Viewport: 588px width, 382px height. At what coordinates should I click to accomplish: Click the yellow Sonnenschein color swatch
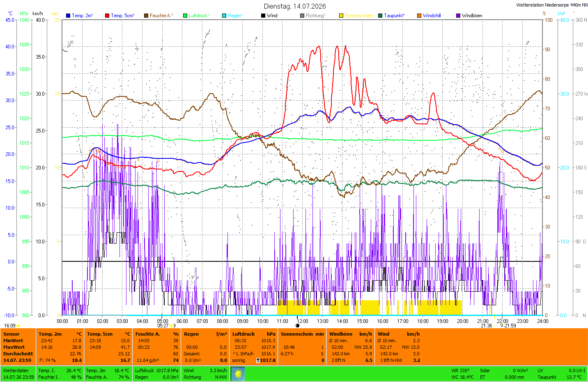(x=341, y=16)
